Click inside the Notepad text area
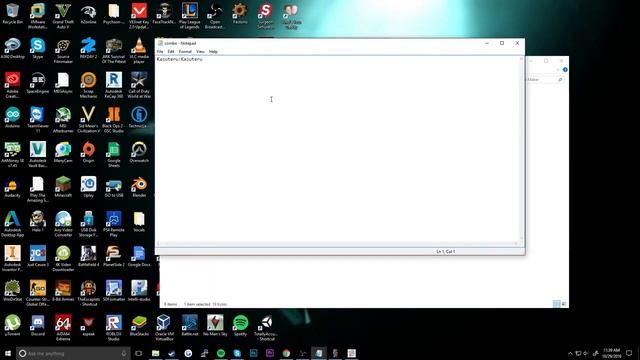 click(x=337, y=148)
